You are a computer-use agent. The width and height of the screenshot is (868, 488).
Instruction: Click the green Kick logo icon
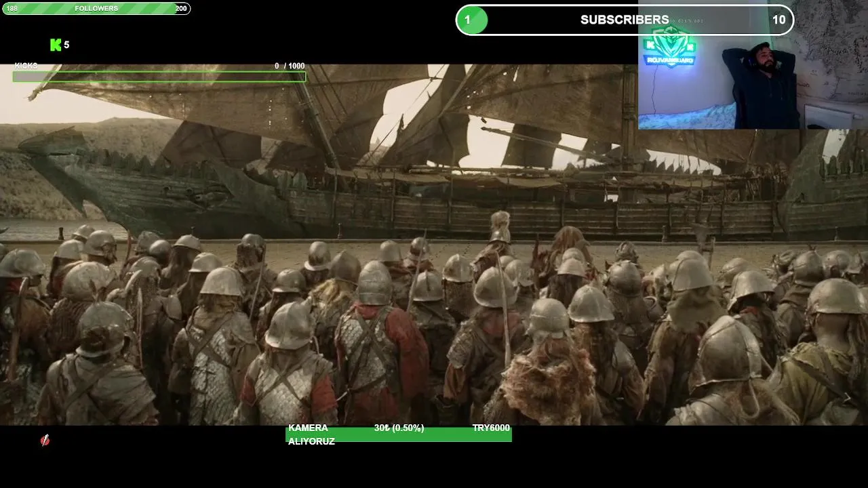(56, 45)
